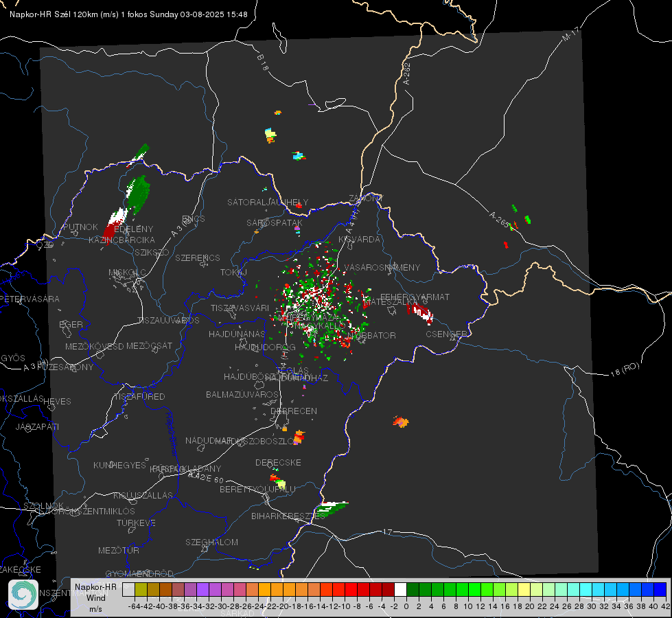
Task: Click the A-265 road label
Action: pyautogui.click(x=499, y=220)
